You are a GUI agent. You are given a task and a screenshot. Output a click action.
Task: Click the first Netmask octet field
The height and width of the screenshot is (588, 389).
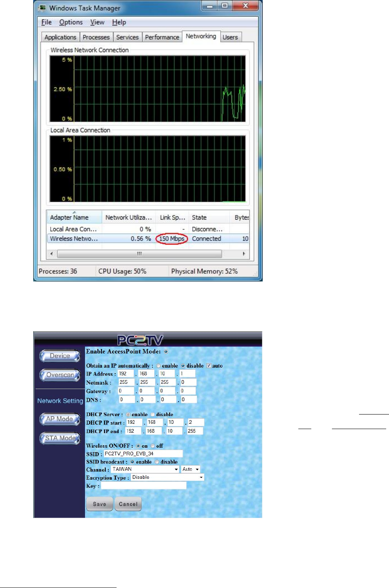[x=126, y=382]
